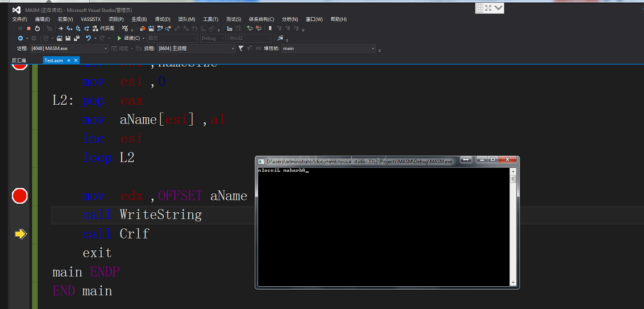Screen dimensions: 644x309
Task: Open the Debug solution configuration dropdown
Action: click(213, 38)
